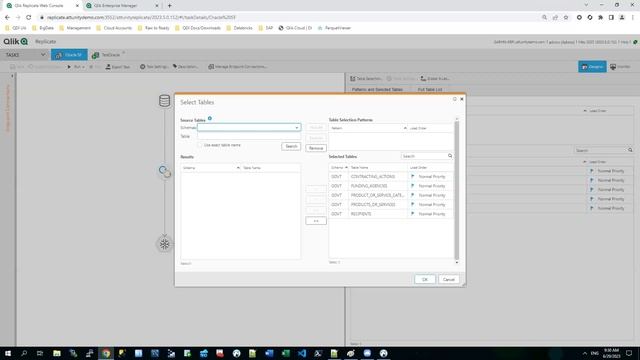Screen dimensions: 640x360
Task: Open Patterns and Selected Tables tab
Action: 377,89
